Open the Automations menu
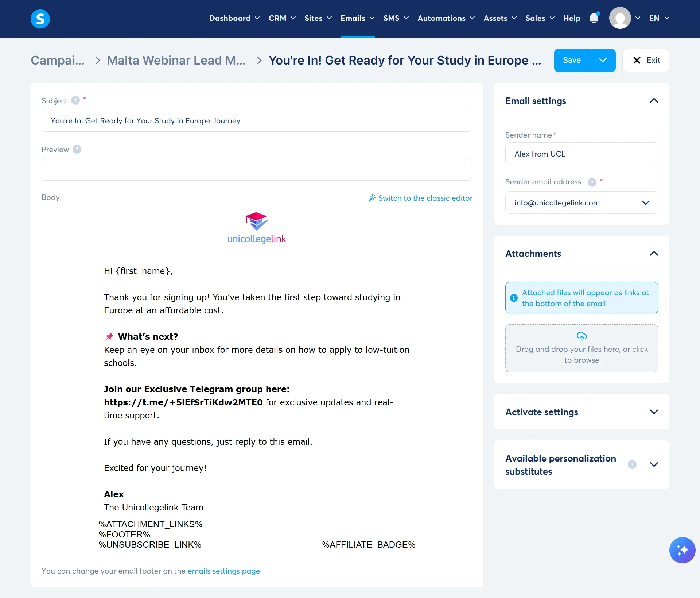Viewport: 700px width, 598px height. point(446,18)
